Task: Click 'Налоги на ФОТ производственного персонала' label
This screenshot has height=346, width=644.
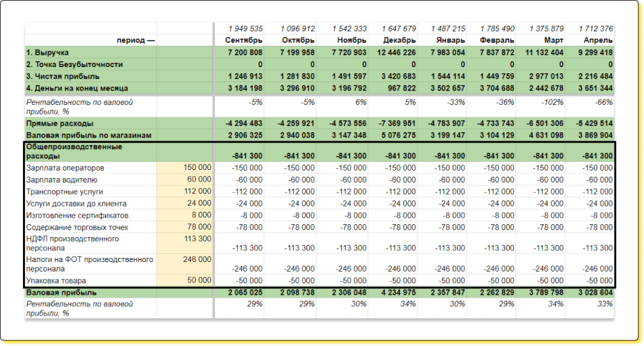Action: pyautogui.click(x=89, y=264)
